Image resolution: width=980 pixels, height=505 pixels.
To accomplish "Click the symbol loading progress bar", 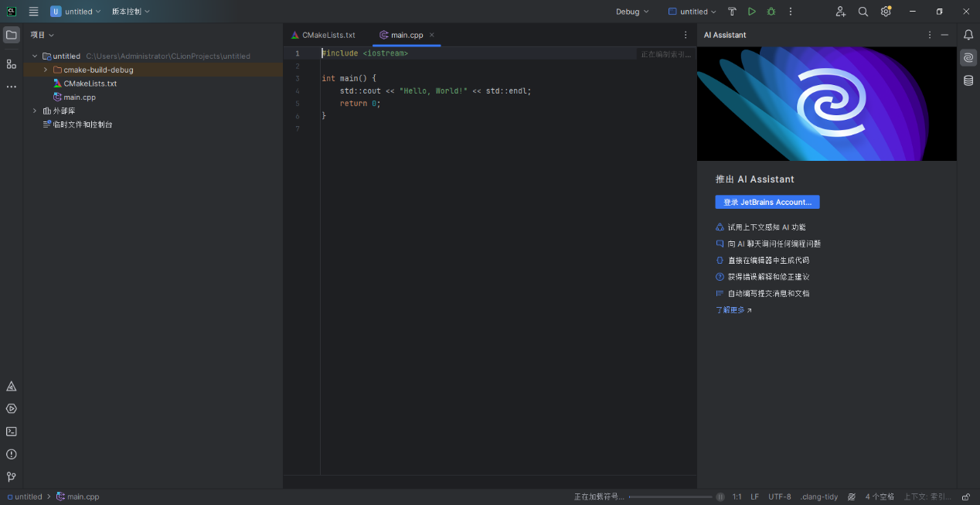I will (x=670, y=496).
